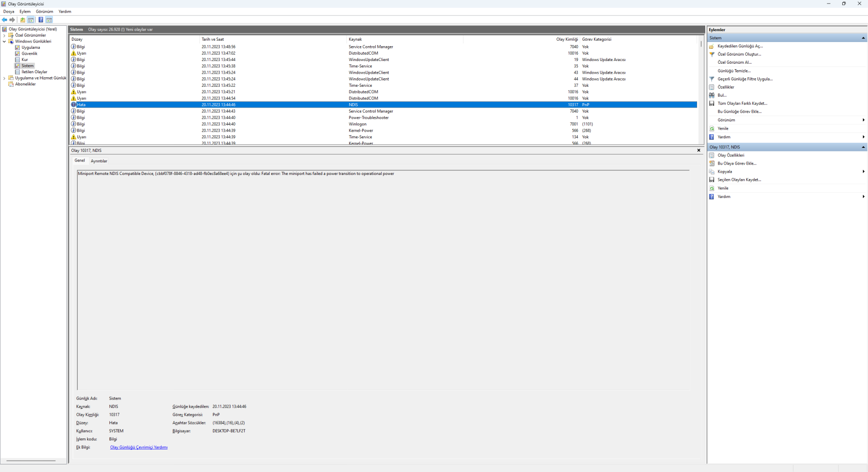The image size is (868, 472).
Task: Click the icon beside Olay Özellikleri
Action: (x=712, y=156)
